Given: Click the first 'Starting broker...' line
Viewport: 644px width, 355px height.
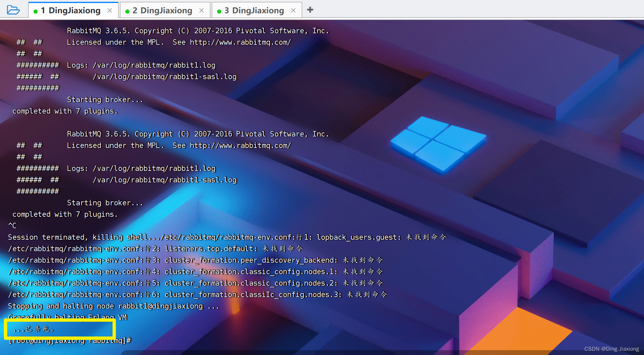Looking at the screenshot, I should 105,100.
